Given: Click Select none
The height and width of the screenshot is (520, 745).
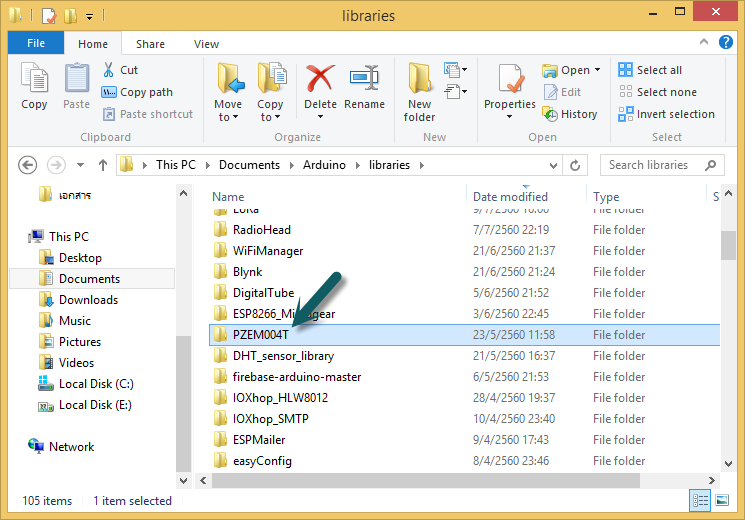Looking at the screenshot, I should (658, 92).
